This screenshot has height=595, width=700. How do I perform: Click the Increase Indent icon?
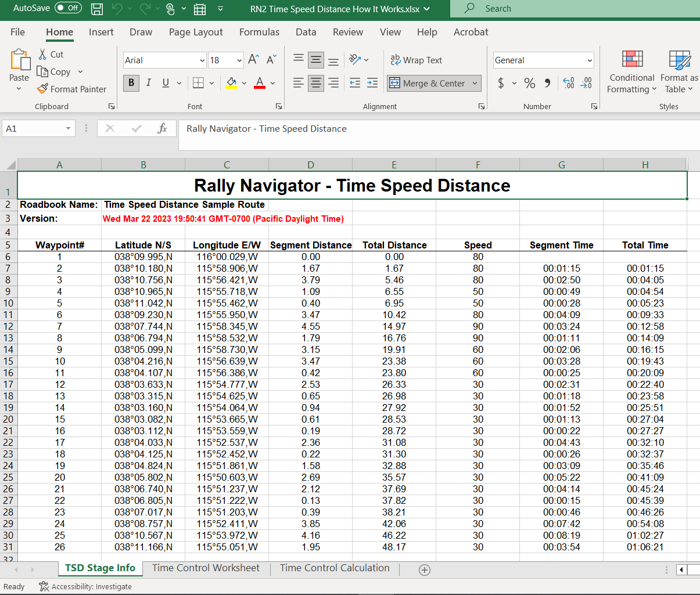point(372,82)
